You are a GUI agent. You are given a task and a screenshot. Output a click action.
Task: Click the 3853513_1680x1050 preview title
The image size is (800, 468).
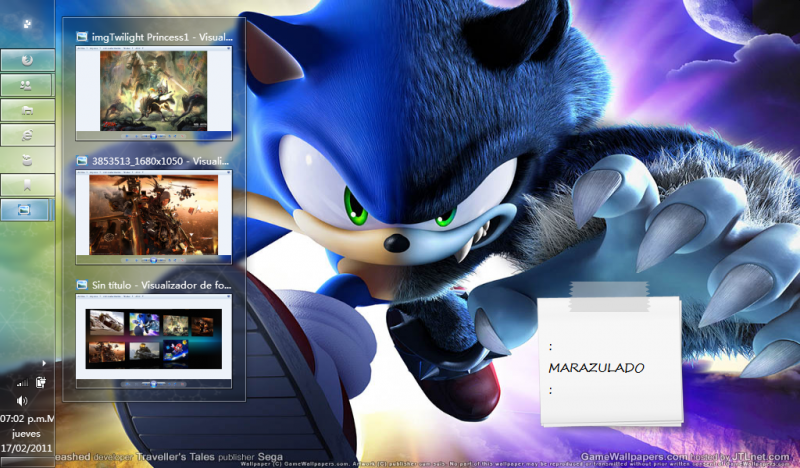161,161
